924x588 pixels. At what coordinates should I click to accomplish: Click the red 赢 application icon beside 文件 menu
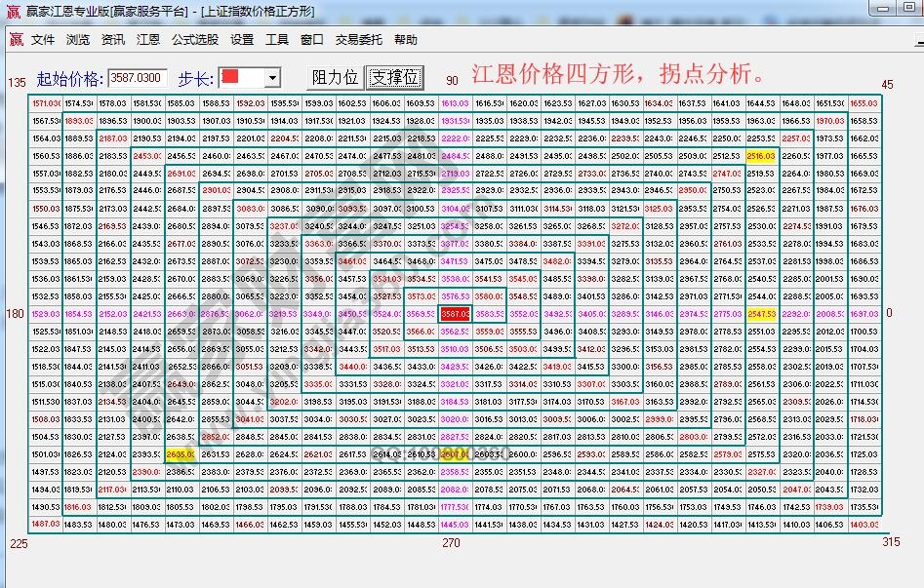point(15,40)
